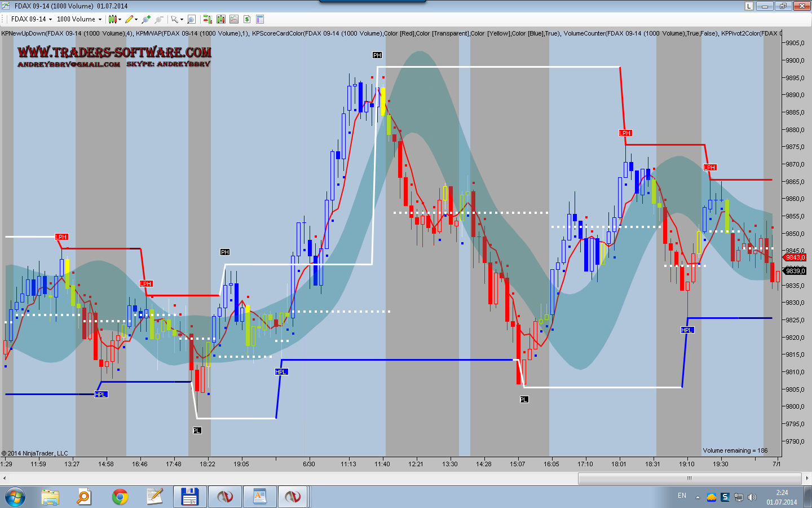Open Google Chrome from the taskbar
Image resolution: width=812 pixels, height=508 pixels.
[120, 497]
